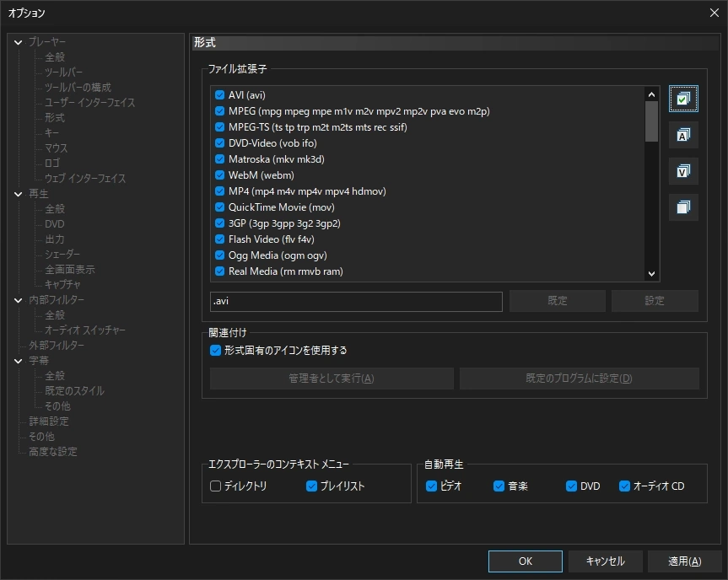Click the file extension list scrollbar thumb
The height and width of the screenshot is (580, 728).
651,121
